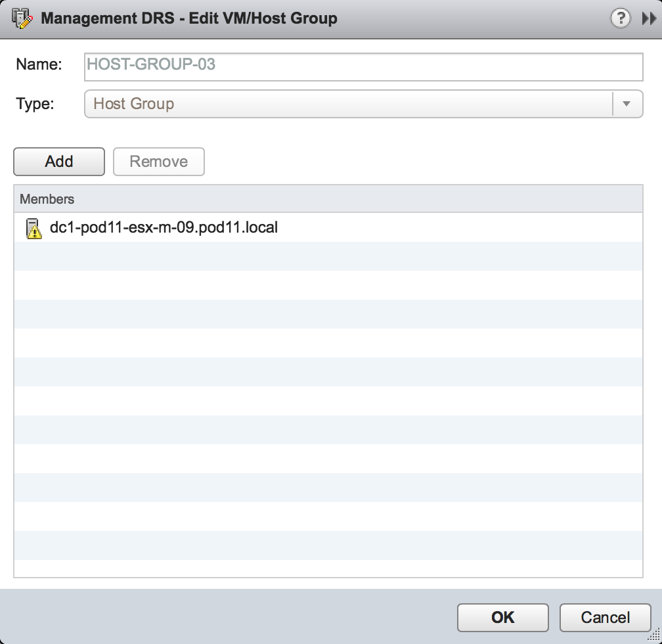Screen dimensions: 662x644
Task: Sort by the Members column header
Action: [x=327, y=199]
